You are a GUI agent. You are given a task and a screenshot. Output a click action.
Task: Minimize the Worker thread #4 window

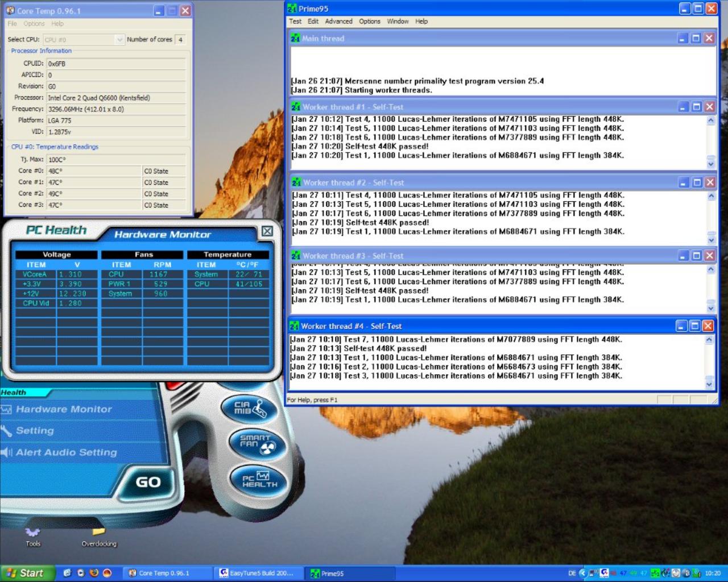click(681, 326)
